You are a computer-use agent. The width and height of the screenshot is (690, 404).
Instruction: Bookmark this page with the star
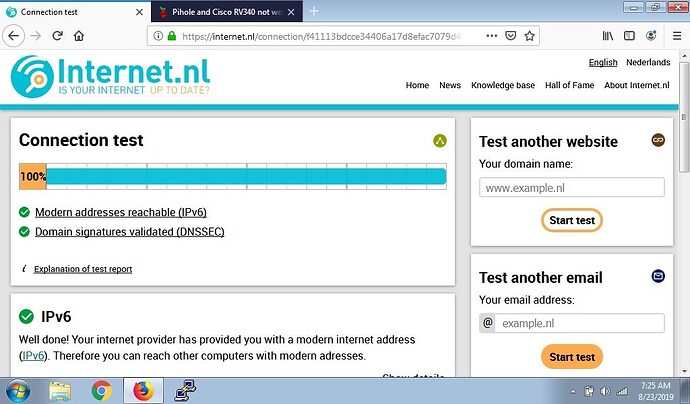coord(529,36)
